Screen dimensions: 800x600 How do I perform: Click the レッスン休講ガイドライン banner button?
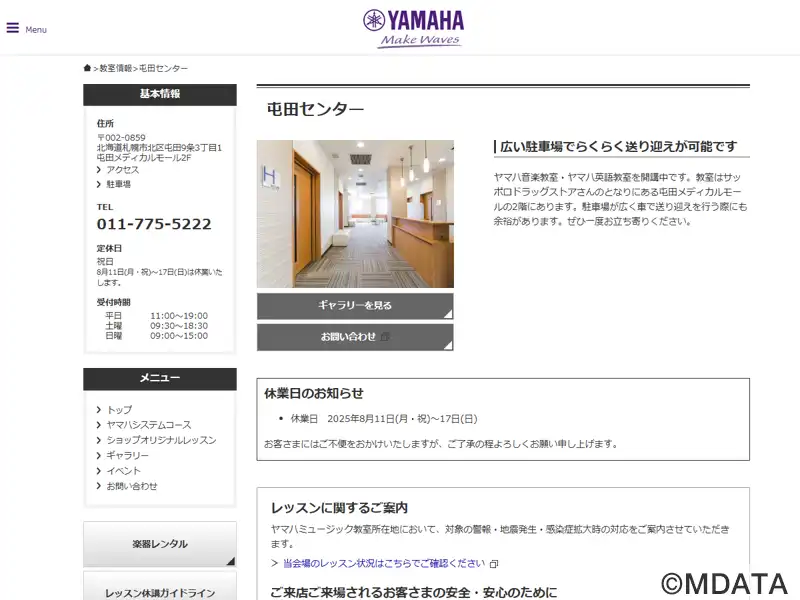pyautogui.click(x=160, y=587)
